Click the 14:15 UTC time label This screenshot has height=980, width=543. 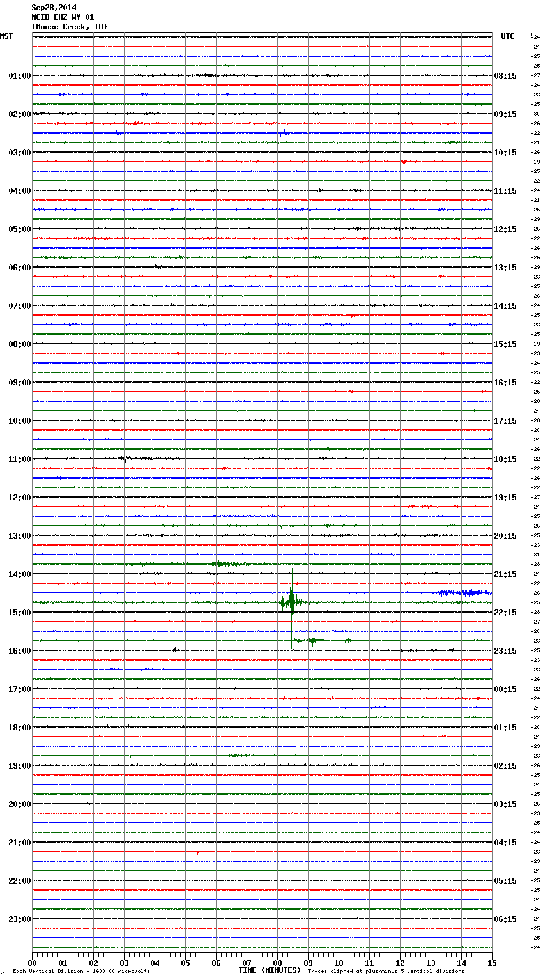click(505, 306)
